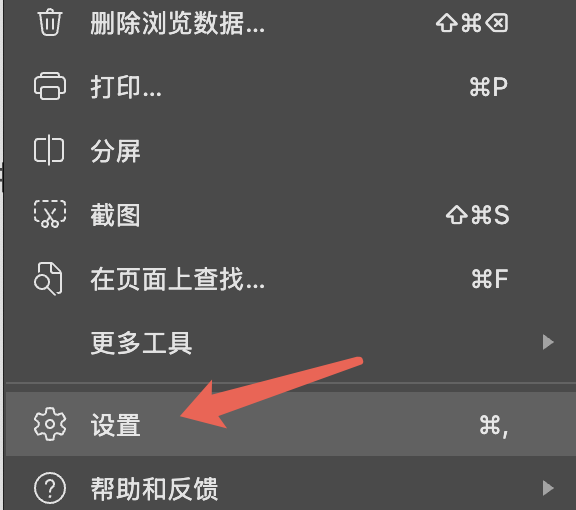The width and height of the screenshot is (576, 510).
Task: Select the 删除浏览数据... menu entry text
Action: [177, 23]
